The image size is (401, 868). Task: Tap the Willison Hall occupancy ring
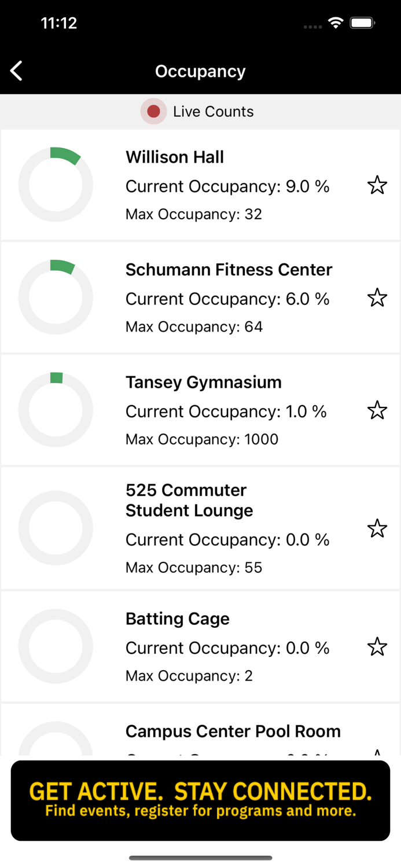coord(55,185)
